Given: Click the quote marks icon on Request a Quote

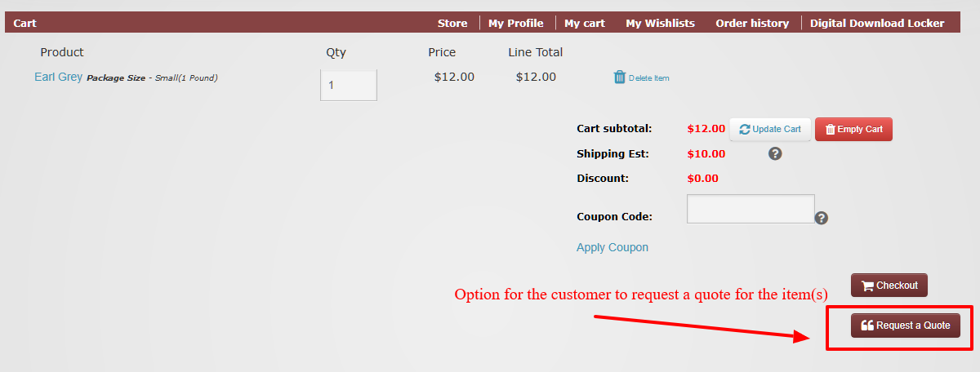Looking at the screenshot, I should 867,325.
